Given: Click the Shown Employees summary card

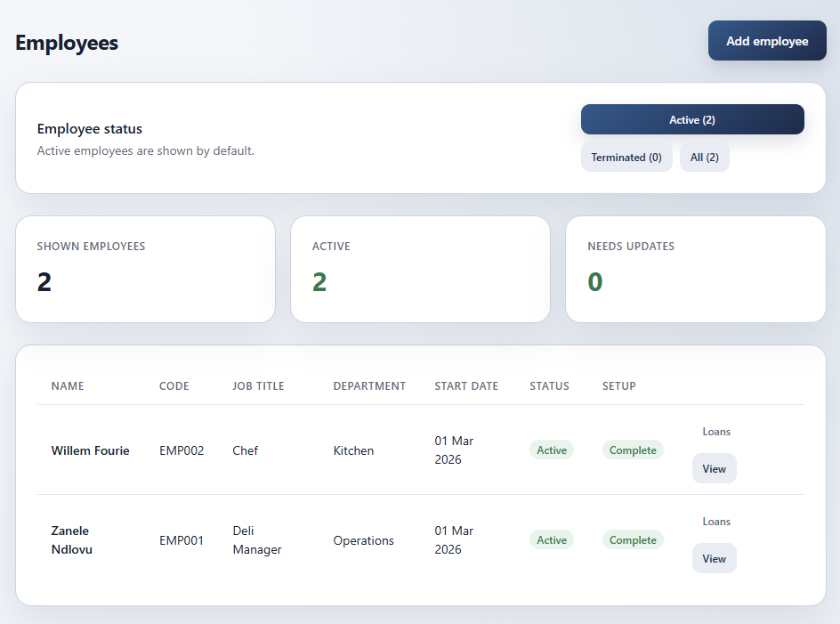Looking at the screenshot, I should click(146, 269).
